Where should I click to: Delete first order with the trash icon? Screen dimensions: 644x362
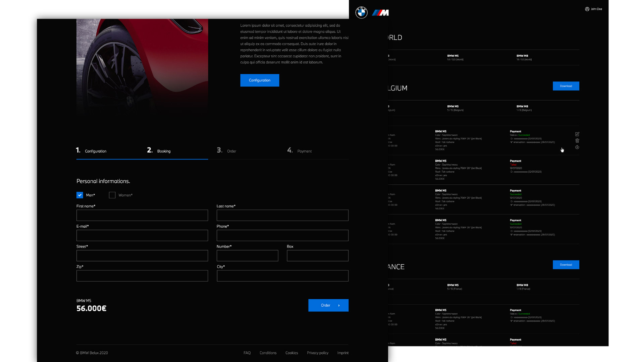pos(577,141)
